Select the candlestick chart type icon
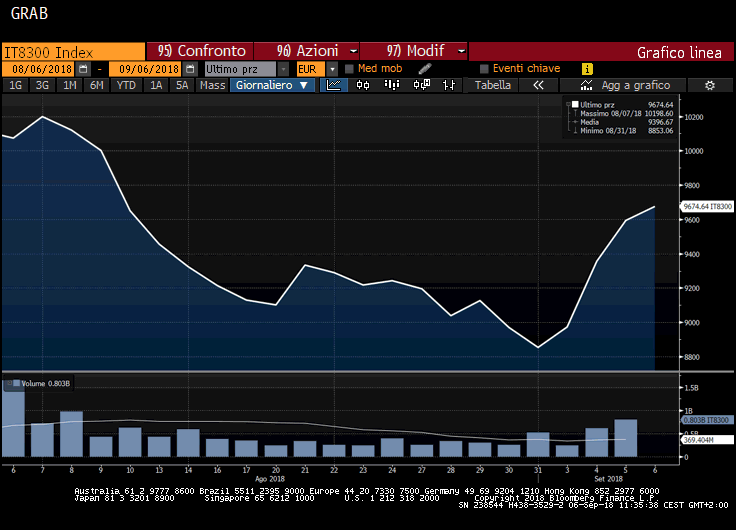Image resolution: width=736 pixels, height=530 pixels. 363,86
